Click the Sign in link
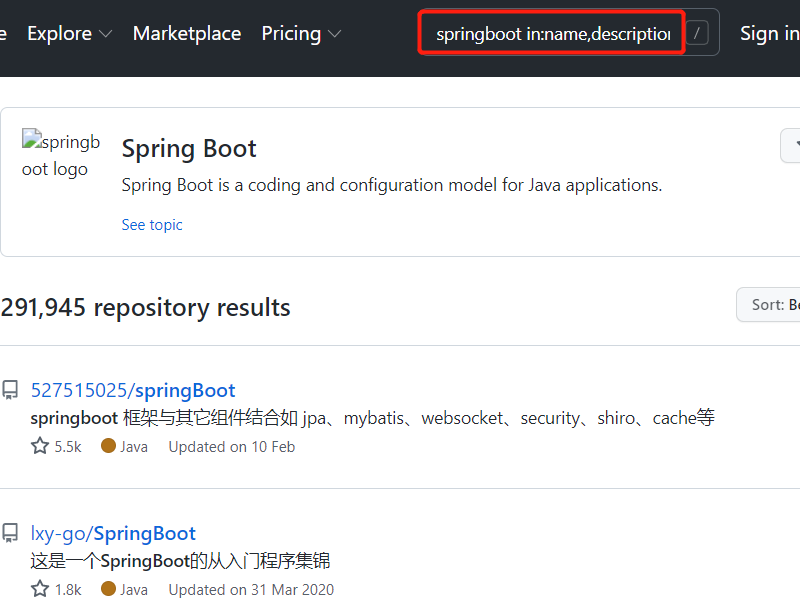Screen dimensions: 800x612 pyautogui.click(x=769, y=34)
